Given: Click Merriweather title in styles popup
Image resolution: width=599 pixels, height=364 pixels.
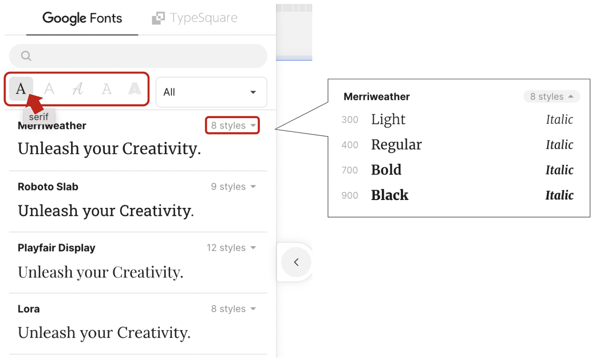Looking at the screenshot, I should [x=377, y=97].
